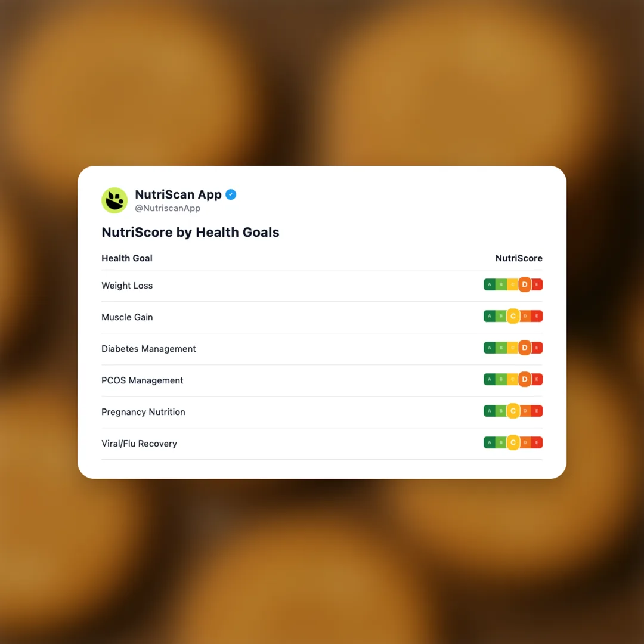Select the Diabetes Management row label
The height and width of the screenshot is (644, 644).
click(148, 349)
